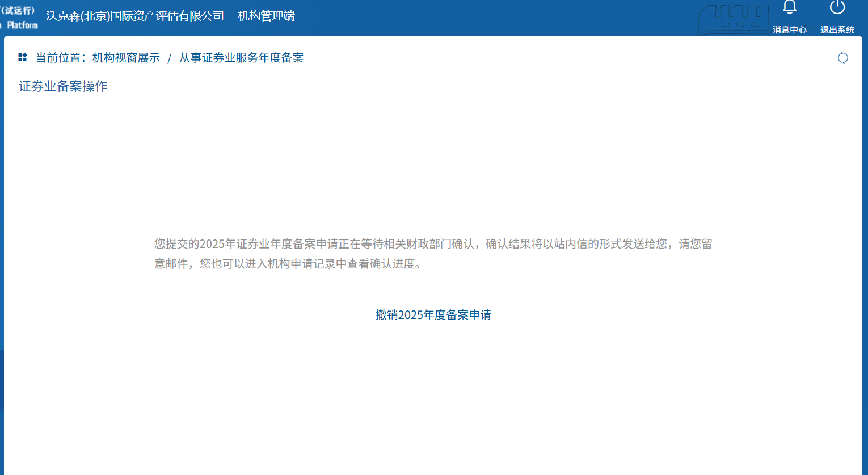Click the slash separator in the breadcrumb
868x475 pixels.
[169, 58]
